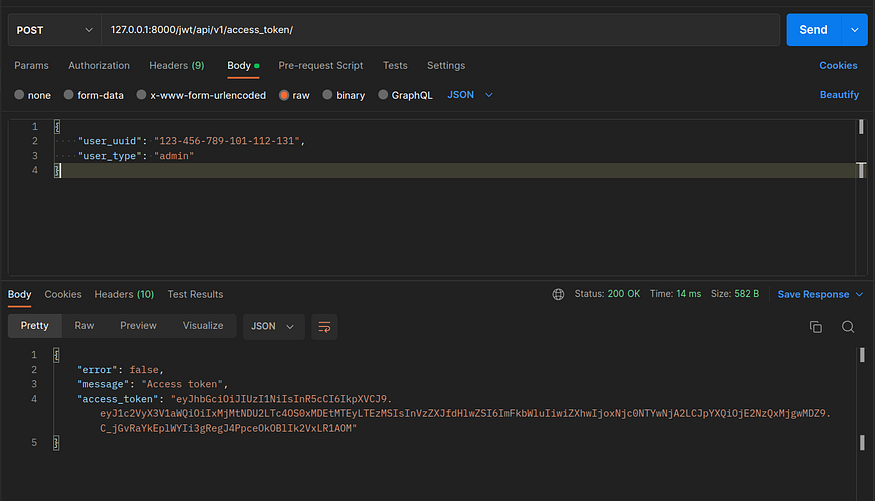Select the Visualize response view

tap(203, 326)
